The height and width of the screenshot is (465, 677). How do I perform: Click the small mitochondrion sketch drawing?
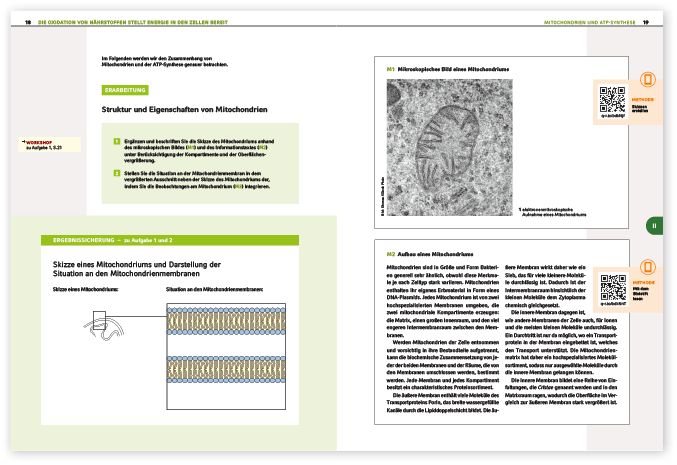pos(104,328)
